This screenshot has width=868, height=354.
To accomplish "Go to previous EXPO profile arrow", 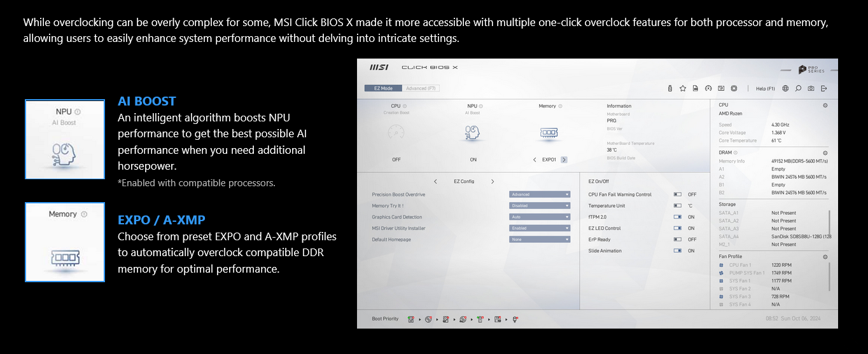I will click(x=535, y=160).
